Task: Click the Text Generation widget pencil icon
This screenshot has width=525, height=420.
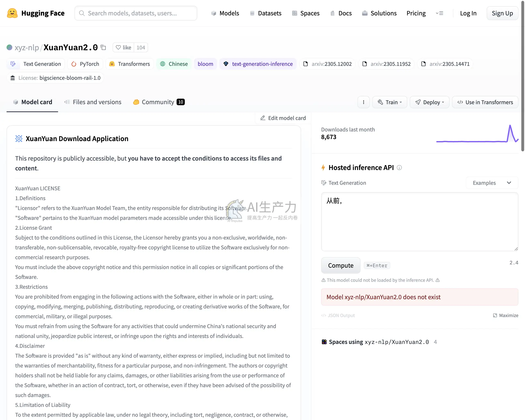Action: (x=324, y=183)
